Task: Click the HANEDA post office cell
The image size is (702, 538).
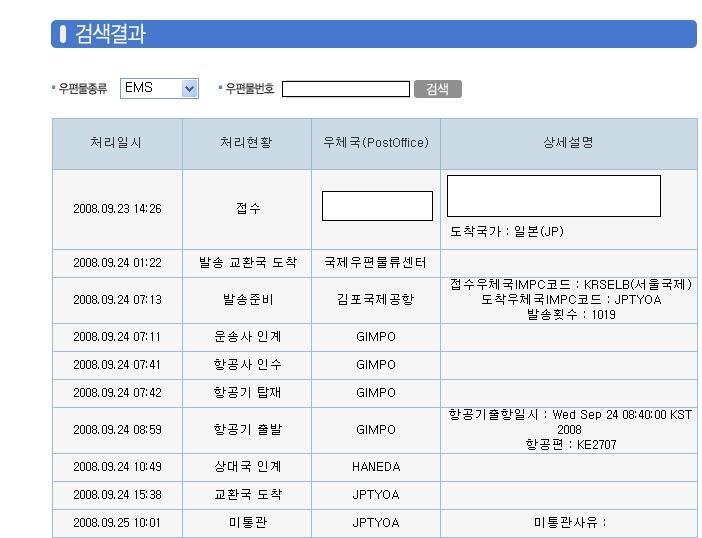Action: click(x=376, y=467)
